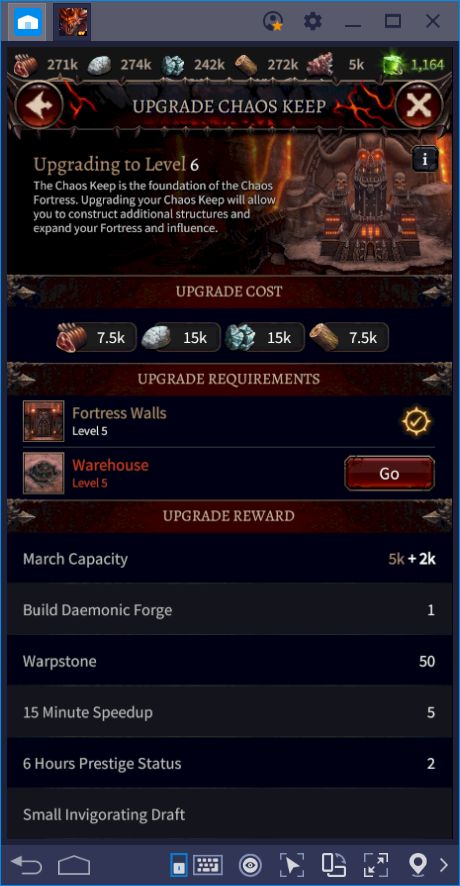Select the March Capacity reward row
Image resolution: width=460 pixels, height=886 pixels.
point(229,559)
